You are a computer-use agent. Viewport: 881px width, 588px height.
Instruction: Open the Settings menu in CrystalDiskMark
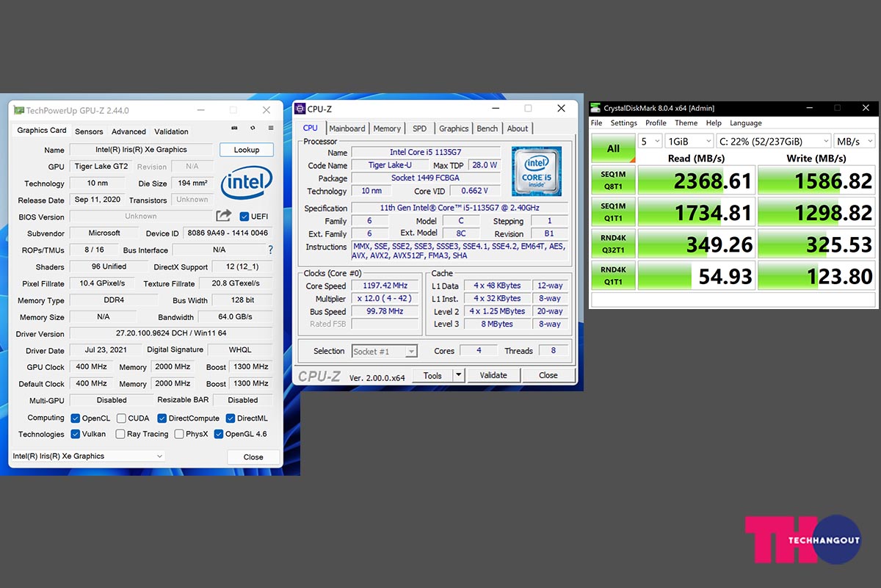pyautogui.click(x=624, y=123)
